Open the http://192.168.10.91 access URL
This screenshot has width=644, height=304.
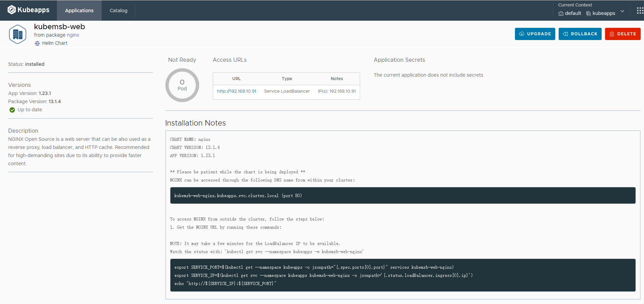pos(236,91)
